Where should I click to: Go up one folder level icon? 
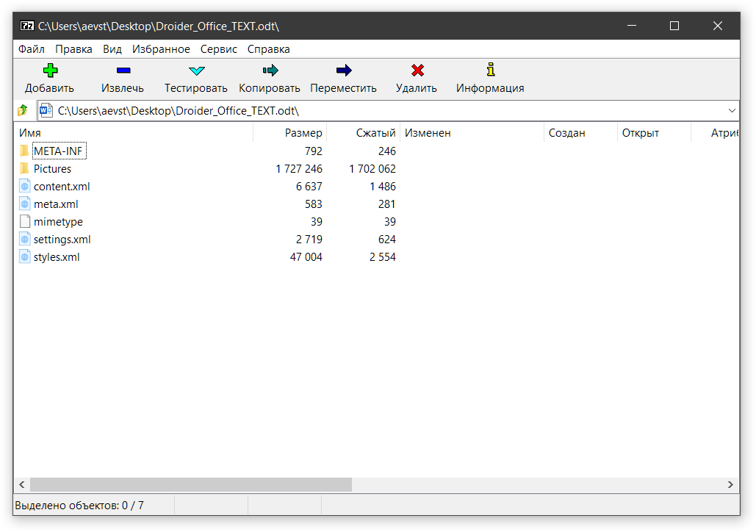(x=23, y=111)
